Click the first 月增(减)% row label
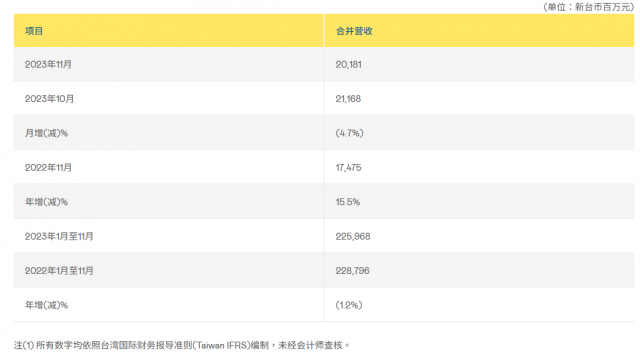This screenshot has width=640, height=360. click(46, 133)
